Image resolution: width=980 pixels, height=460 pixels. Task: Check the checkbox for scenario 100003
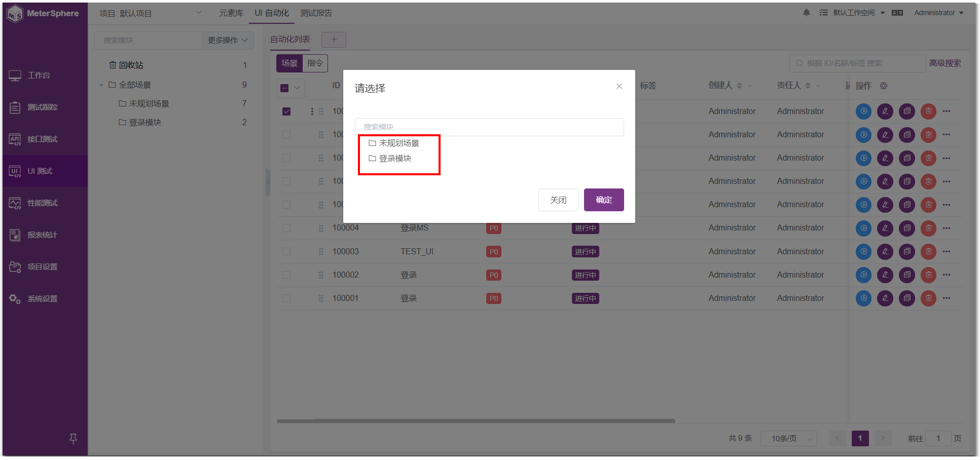tap(286, 252)
